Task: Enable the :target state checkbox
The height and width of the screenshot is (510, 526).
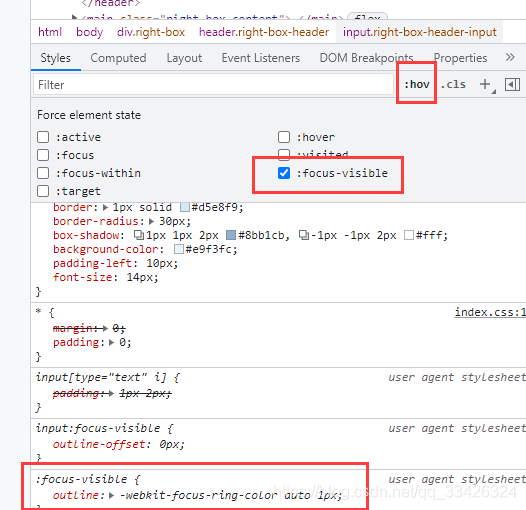Action: pos(43,191)
